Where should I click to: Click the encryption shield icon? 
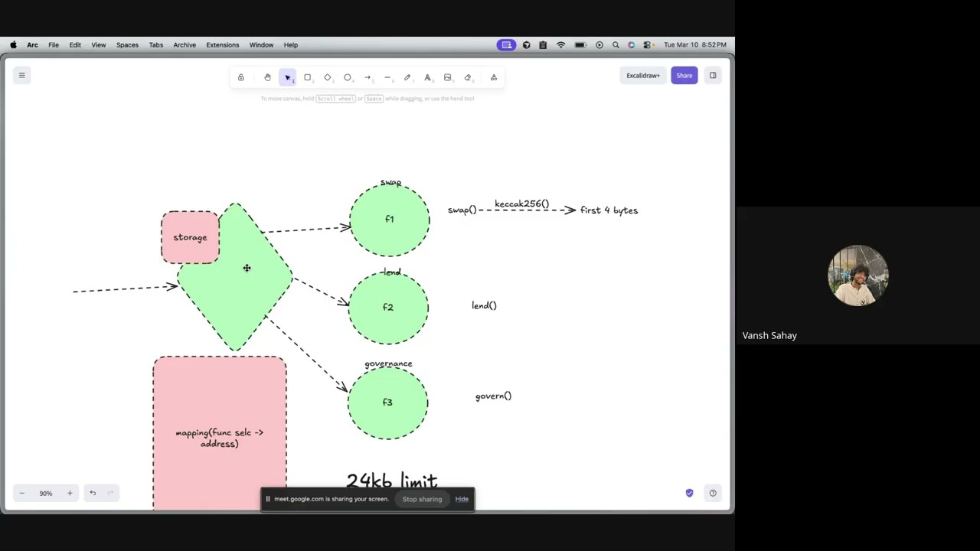tap(689, 493)
